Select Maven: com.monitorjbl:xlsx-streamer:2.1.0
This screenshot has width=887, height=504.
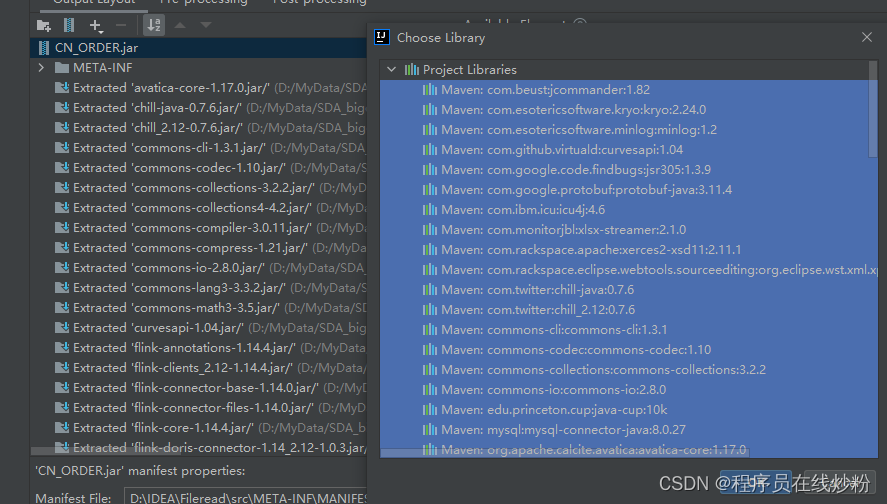[x=625, y=230]
